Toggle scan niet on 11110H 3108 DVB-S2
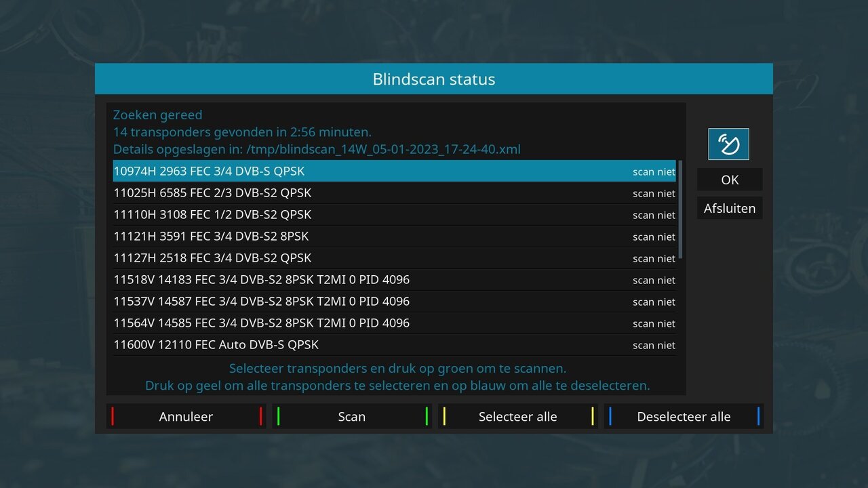The width and height of the screenshot is (868, 488). tap(653, 215)
